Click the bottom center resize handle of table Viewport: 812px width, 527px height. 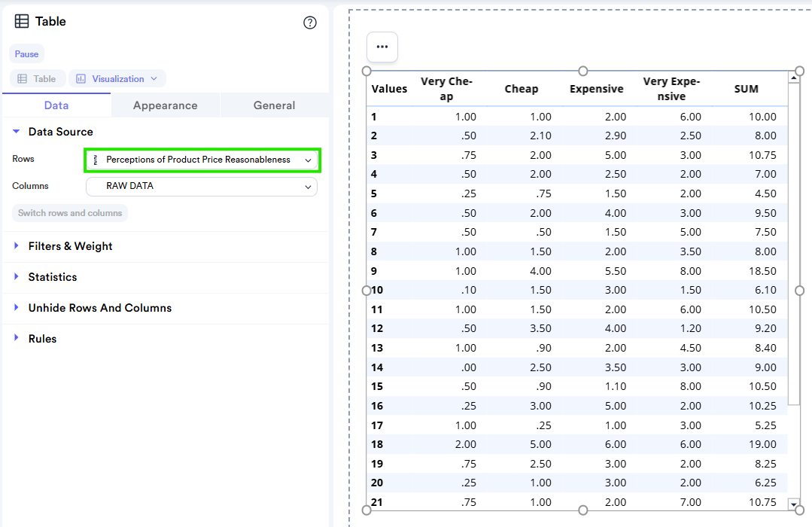(583, 510)
